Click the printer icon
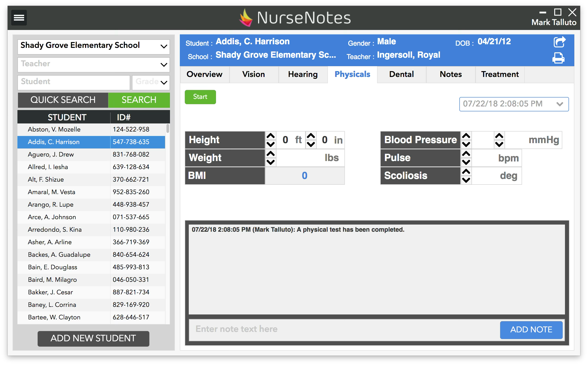The width and height of the screenshot is (588, 365). [x=558, y=58]
